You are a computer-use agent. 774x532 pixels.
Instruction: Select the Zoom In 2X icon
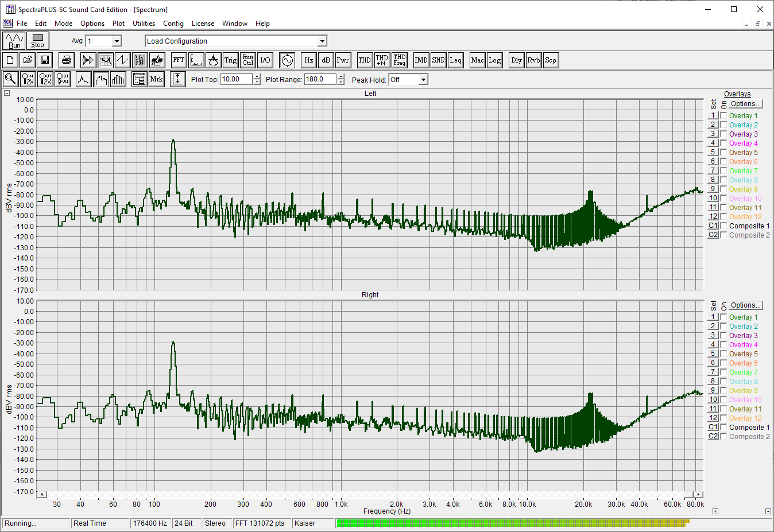(28, 79)
